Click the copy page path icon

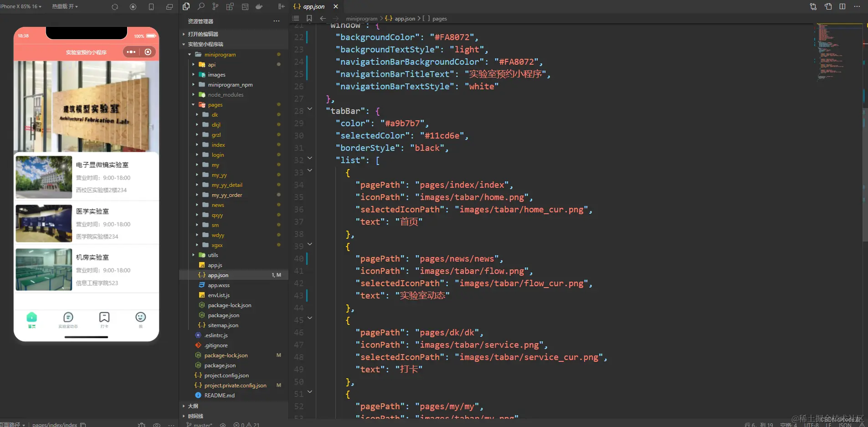[x=83, y=425]
